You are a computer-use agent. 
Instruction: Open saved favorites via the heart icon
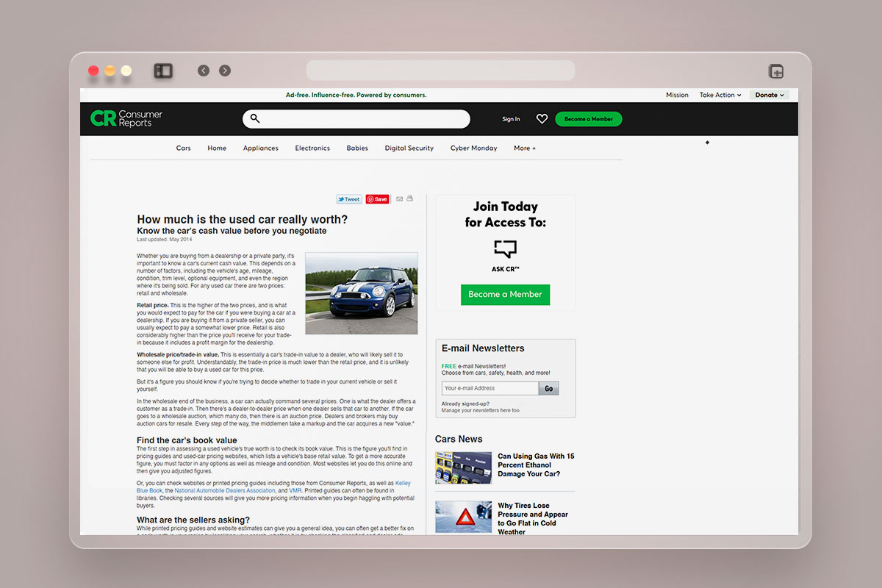pyautogui.click(x=542, y=118)
